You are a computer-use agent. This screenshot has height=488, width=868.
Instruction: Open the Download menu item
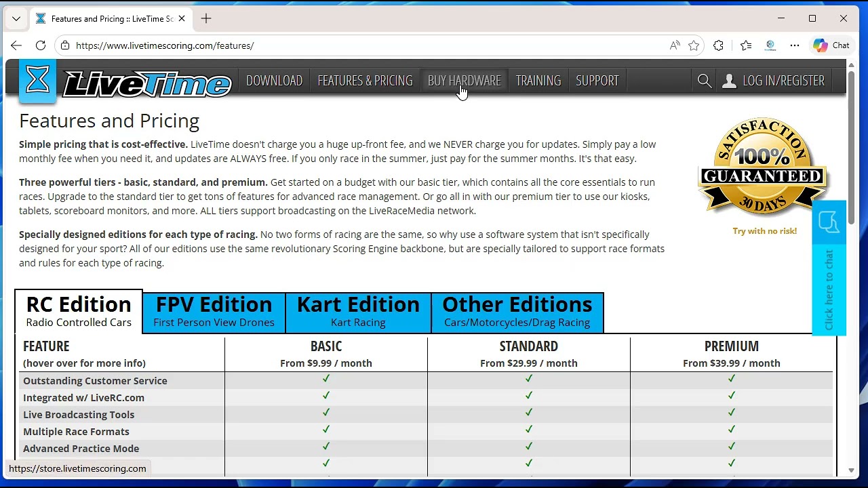274,81
